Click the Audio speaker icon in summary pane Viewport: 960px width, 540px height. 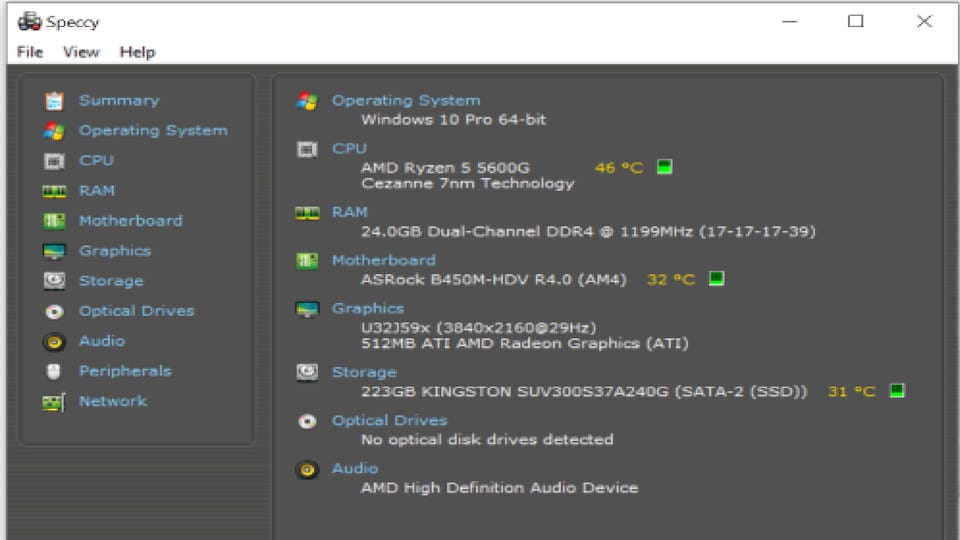click(307, 470)
